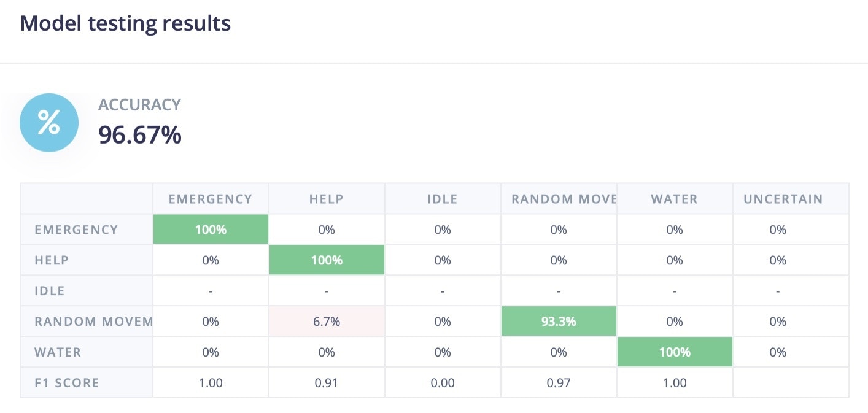Click the blue percent accuracy icon

(x=49, y=123)
